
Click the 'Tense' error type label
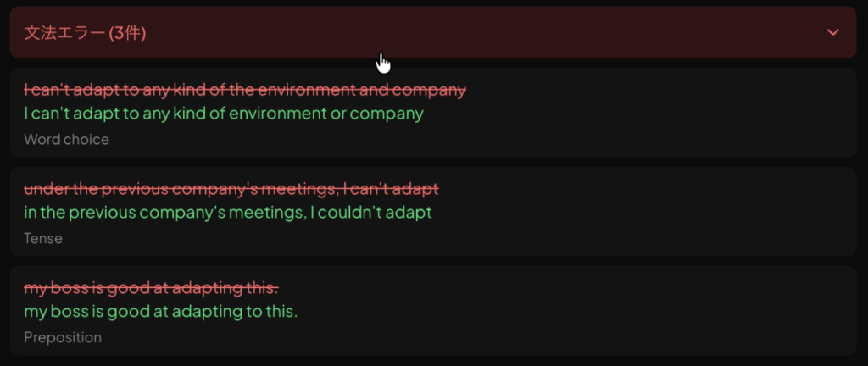(43, 238)
